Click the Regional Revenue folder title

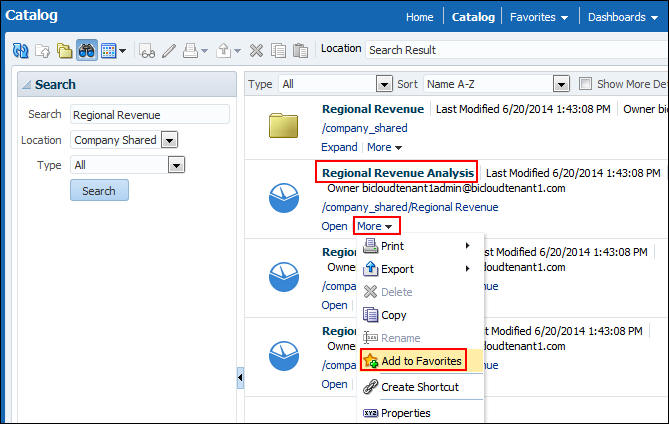tap(373, 109)
